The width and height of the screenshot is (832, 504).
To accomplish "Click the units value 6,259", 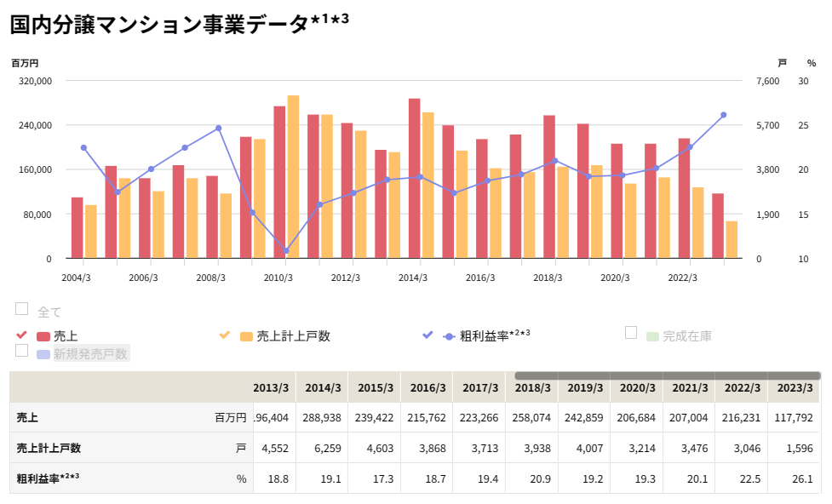I will (327, 449).
